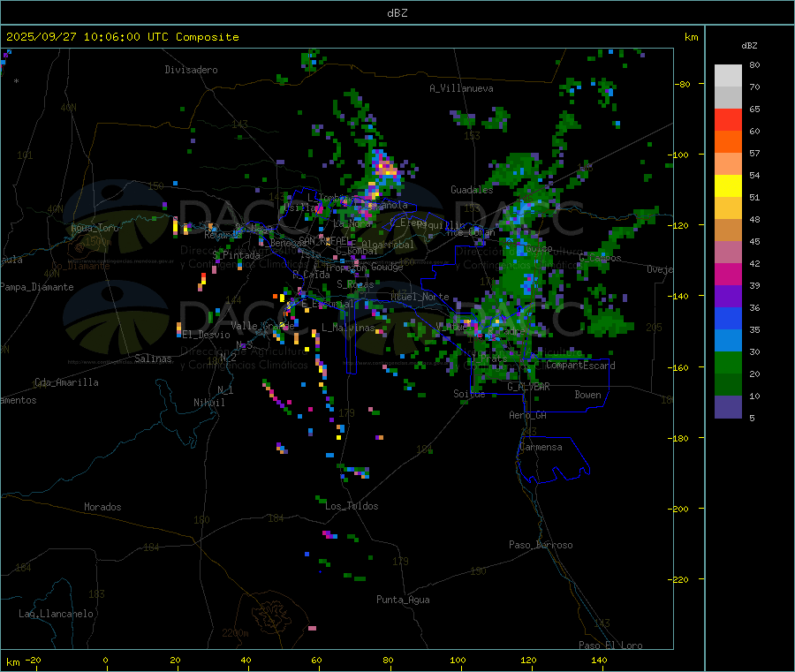Click the S_Pintada map label
795x672 pixels.
pos(236,255)
